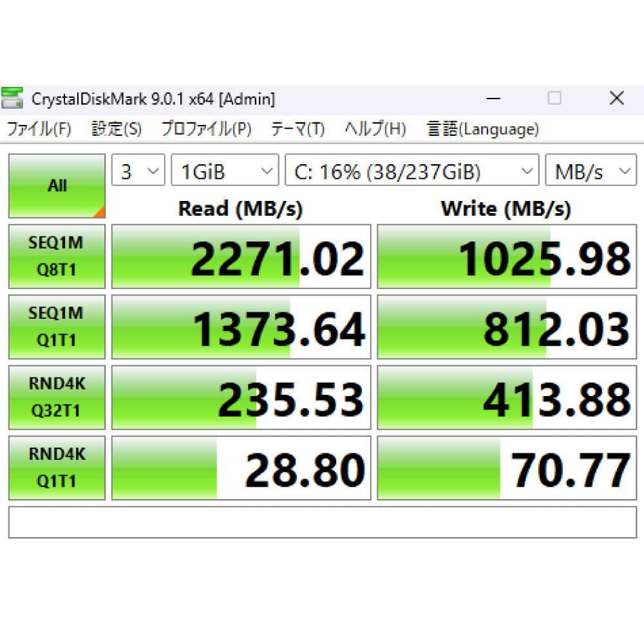
Task: Click the RND4K Q1T1 Write result field
Action: (506, 467)
